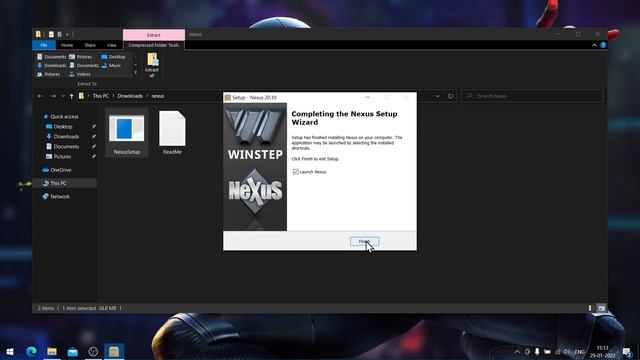Click the Nexus Setup title bar icon
The image size is (640, 360).
coord(228,98)
